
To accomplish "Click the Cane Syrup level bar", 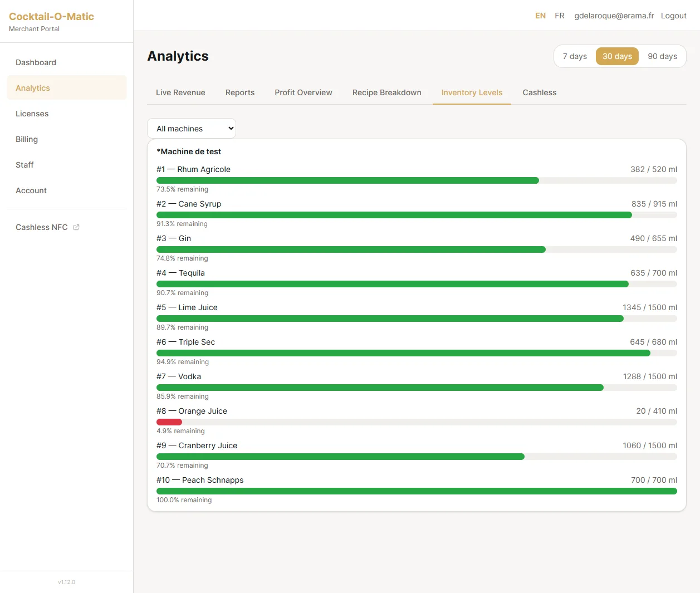I will 417,215.
